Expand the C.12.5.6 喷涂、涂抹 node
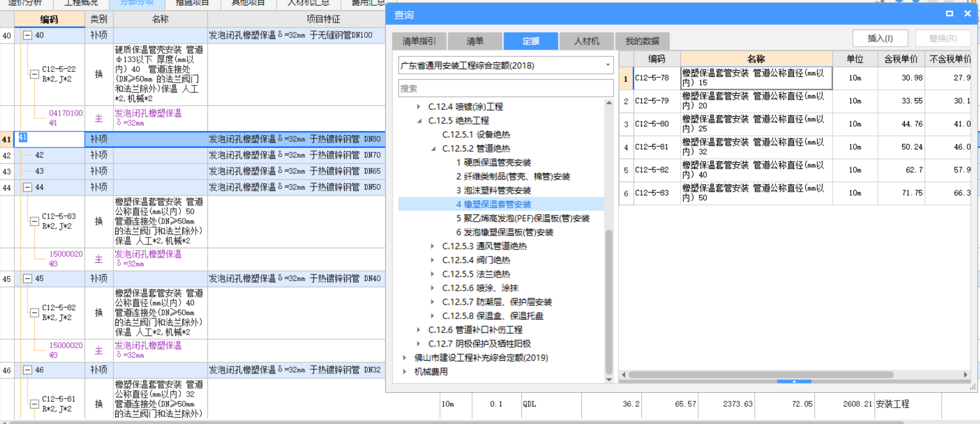 pyautogui.click(x=433, y=288)
